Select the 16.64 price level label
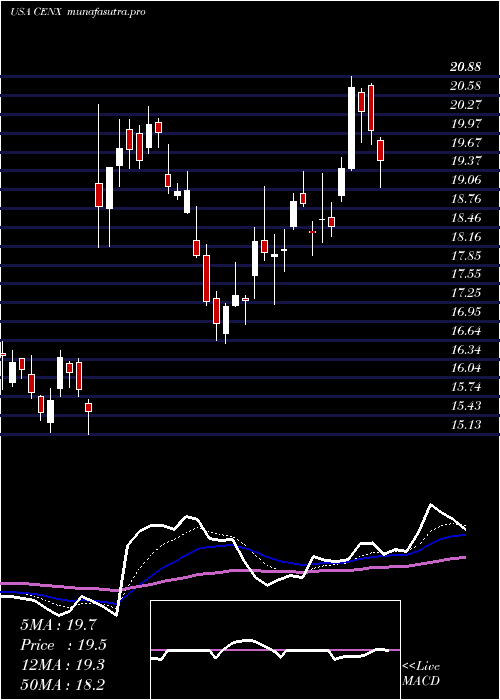 click(x=466, y=331)
